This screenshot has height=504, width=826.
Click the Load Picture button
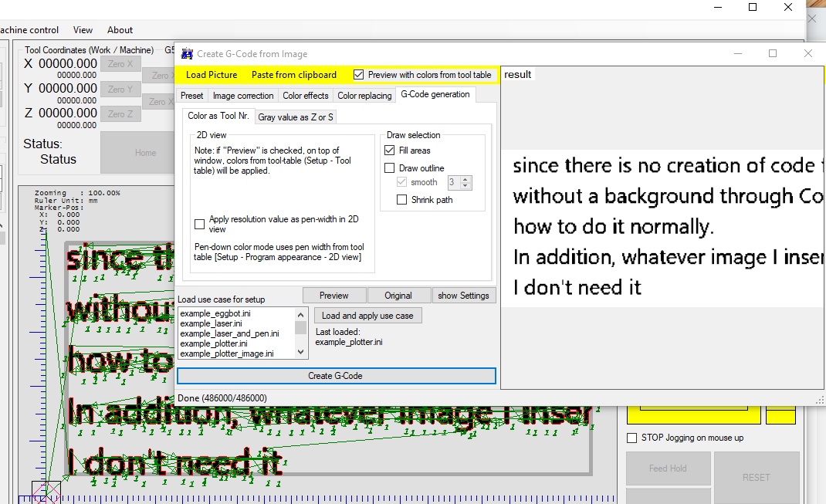click(211, 75)
